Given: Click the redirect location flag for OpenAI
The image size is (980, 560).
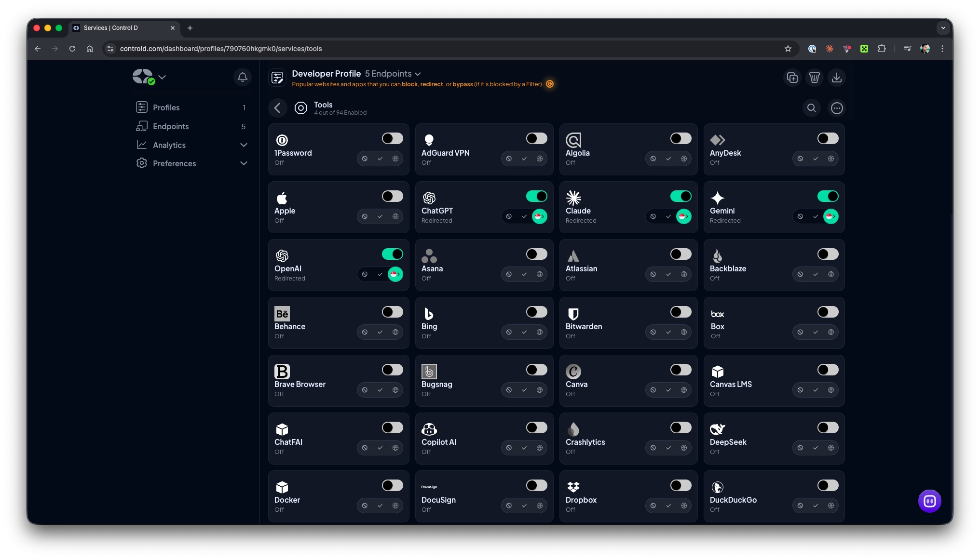Looking at the screenshot, I should 395,274.
